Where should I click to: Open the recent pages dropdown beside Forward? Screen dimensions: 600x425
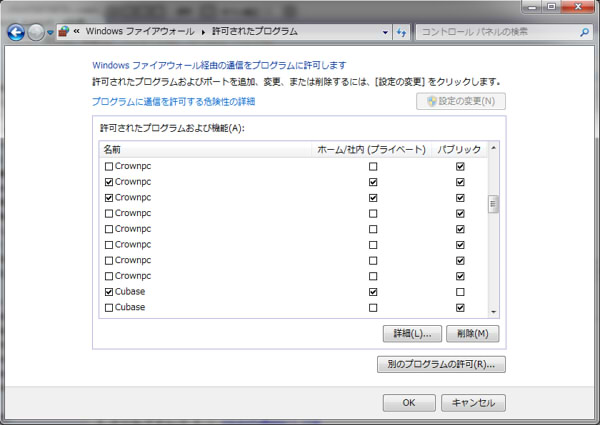point(50,33)
